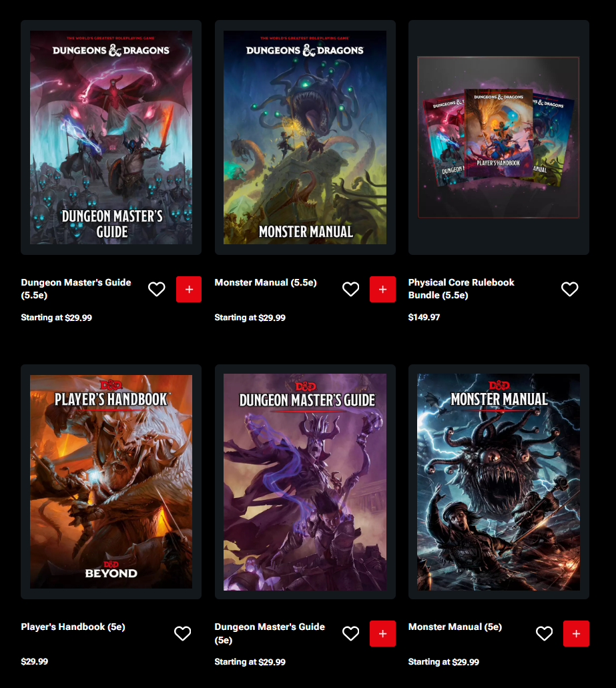Add Monster Manual (5e) with plus button
The width and height of the screenshot is (616, 688).
[x=576, y=633]
